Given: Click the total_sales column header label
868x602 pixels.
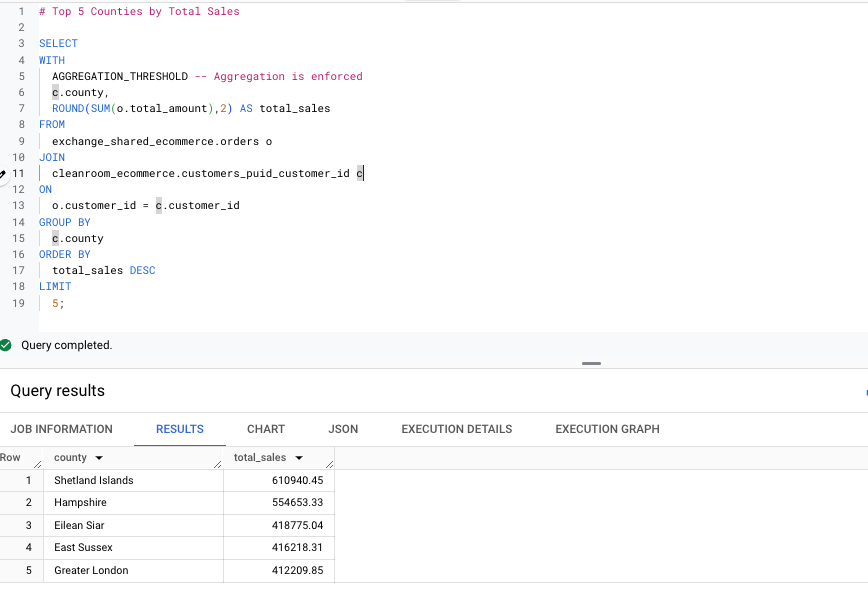Looking at the screenshot, I should tap(260, 457).
